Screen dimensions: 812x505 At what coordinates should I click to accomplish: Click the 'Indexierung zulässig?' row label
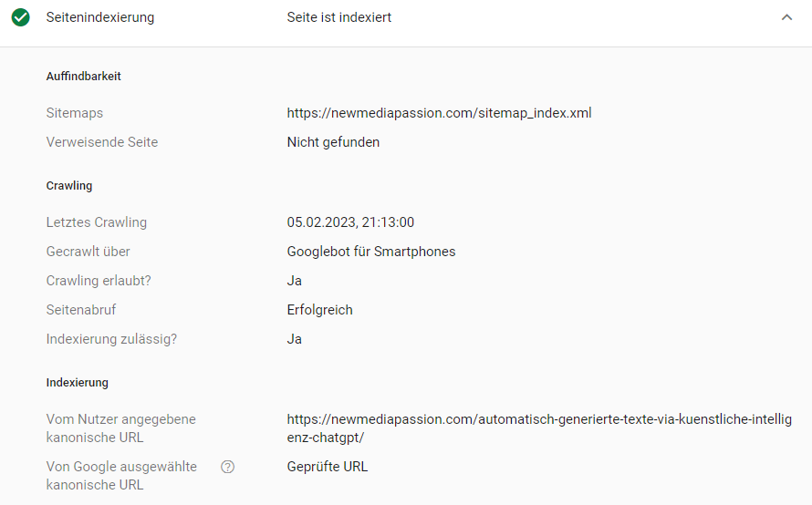point(111,339)
